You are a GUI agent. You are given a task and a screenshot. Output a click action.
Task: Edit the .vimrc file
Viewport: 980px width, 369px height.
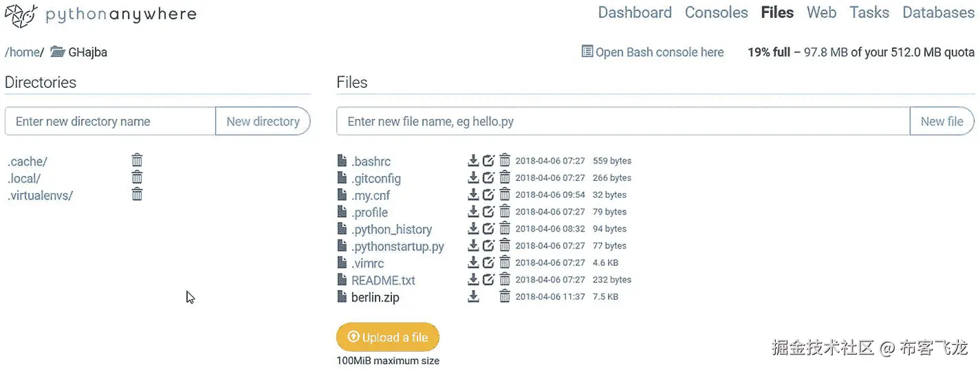click(488, 262)
